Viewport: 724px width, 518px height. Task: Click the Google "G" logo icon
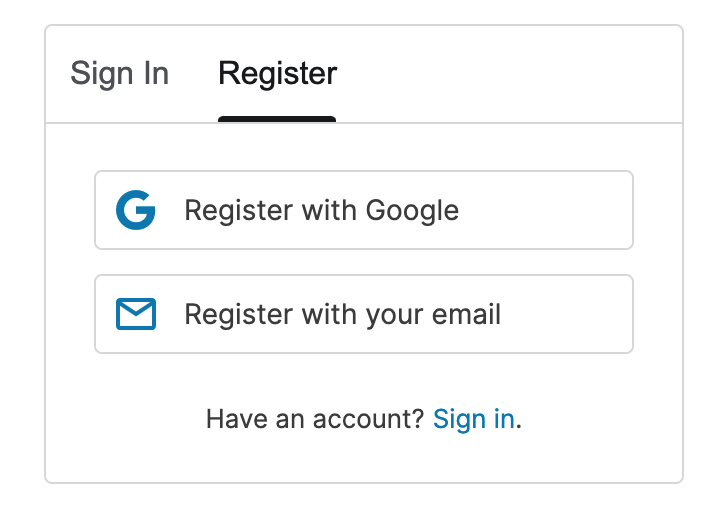tap(136, 211)
